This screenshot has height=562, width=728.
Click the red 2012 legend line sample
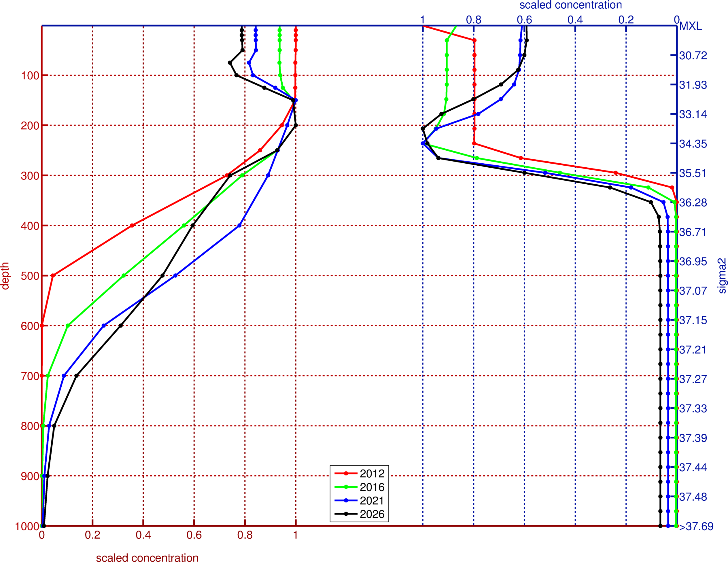346,473
